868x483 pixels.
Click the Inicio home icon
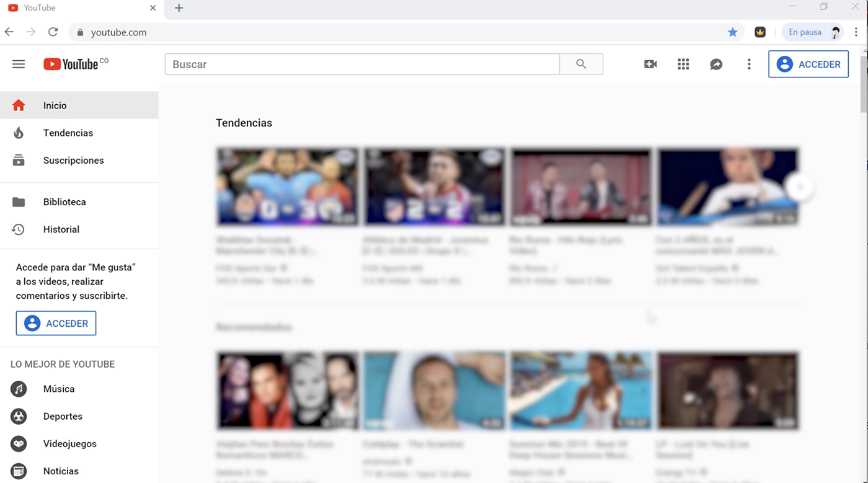point(19,105)
